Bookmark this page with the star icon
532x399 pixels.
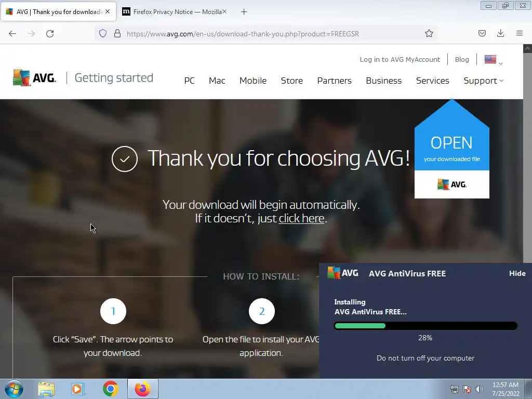click(x=429, y=33)
